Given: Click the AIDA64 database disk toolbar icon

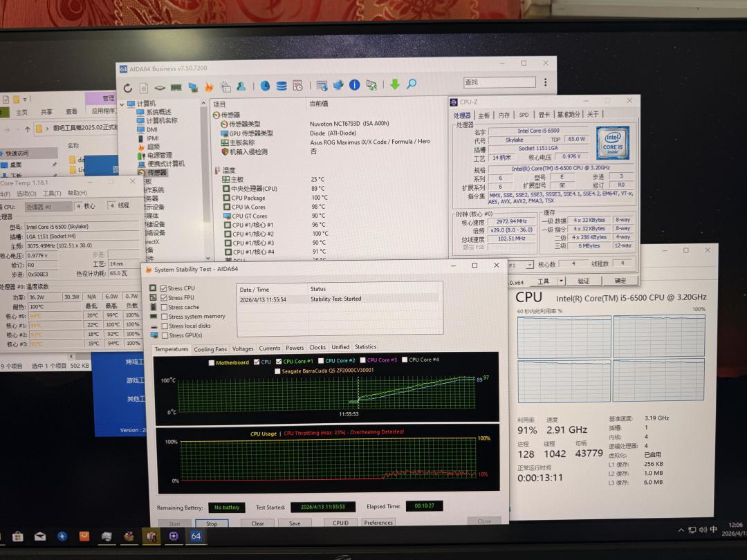Looking at the screenshot, I should (281, 86).
